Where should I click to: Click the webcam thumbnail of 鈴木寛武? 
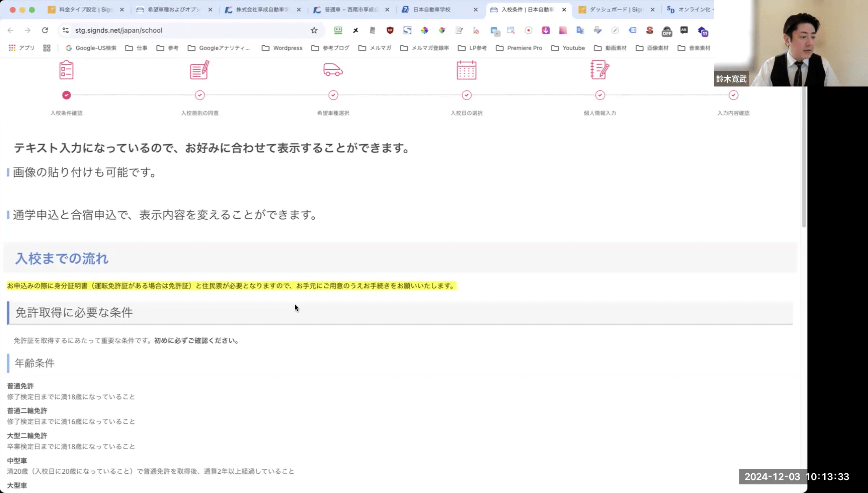(791, 43)
